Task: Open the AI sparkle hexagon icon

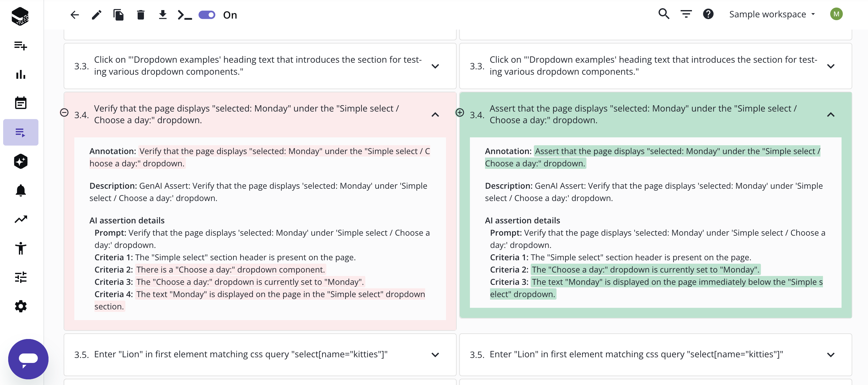Action: click(20, 161)
